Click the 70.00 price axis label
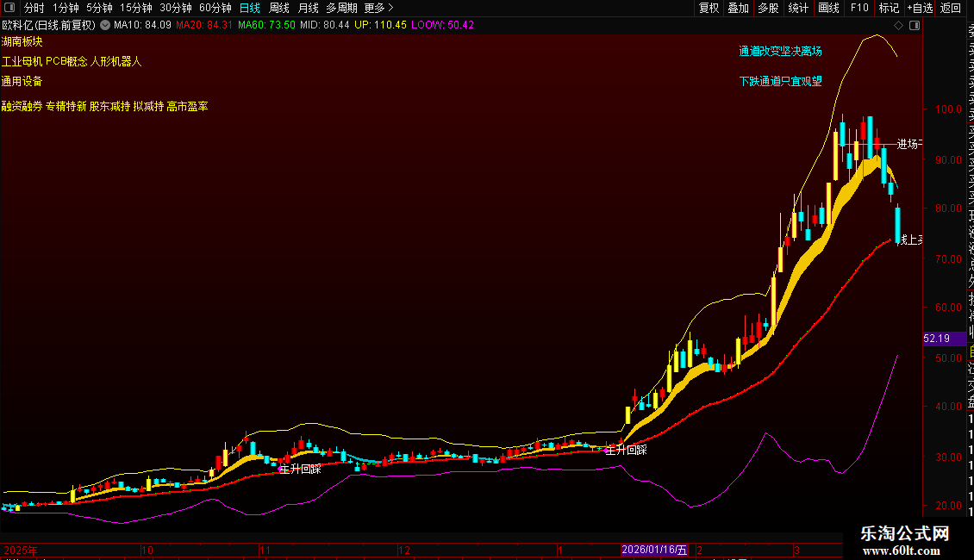This screenshot has width=974, height=560. pyautogui.click(x=948, y=258)
